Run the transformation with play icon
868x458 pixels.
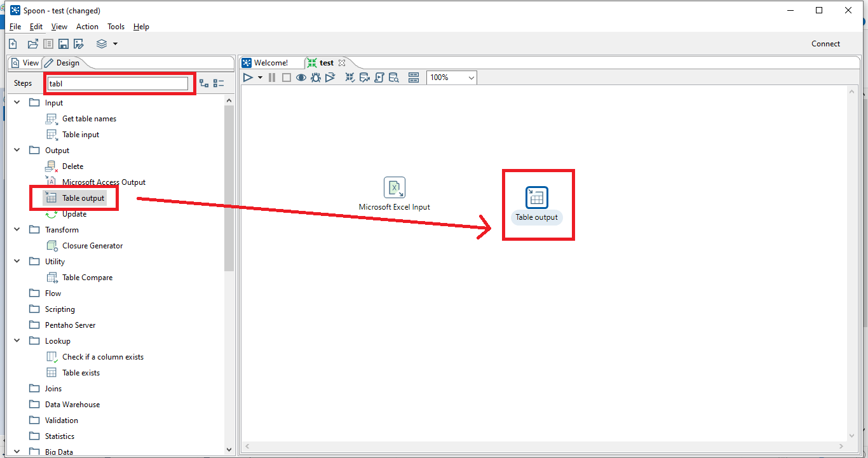[248, 77]
